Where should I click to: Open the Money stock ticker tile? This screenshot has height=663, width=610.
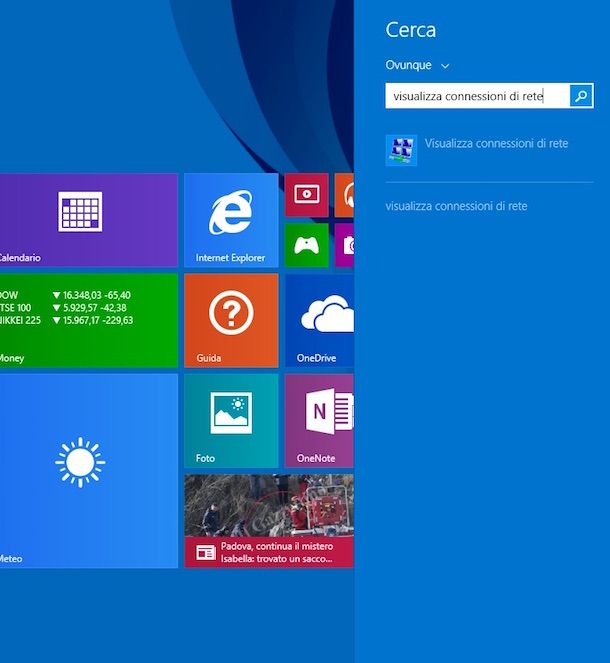click(x=88, y=320)
